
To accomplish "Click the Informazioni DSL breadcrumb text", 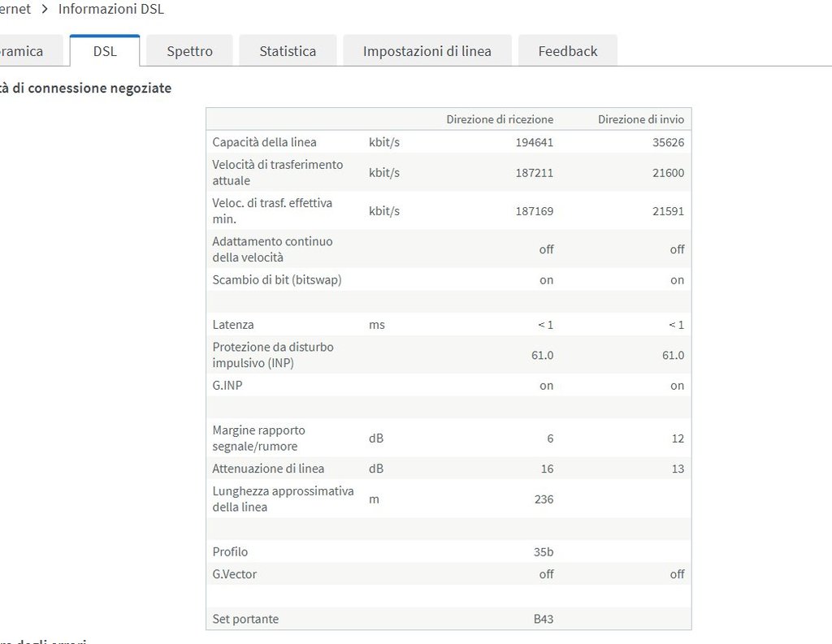I will [x=110, y=9].
